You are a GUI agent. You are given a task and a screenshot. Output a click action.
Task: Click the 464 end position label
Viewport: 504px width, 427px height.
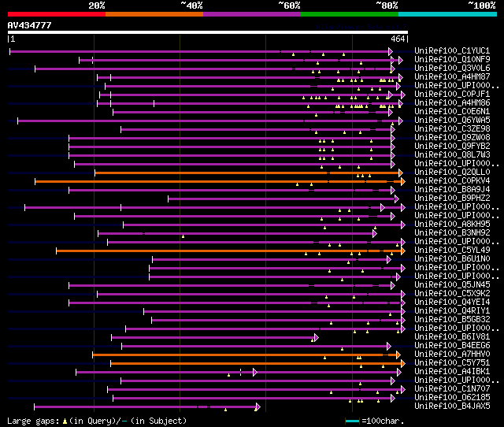398,39
